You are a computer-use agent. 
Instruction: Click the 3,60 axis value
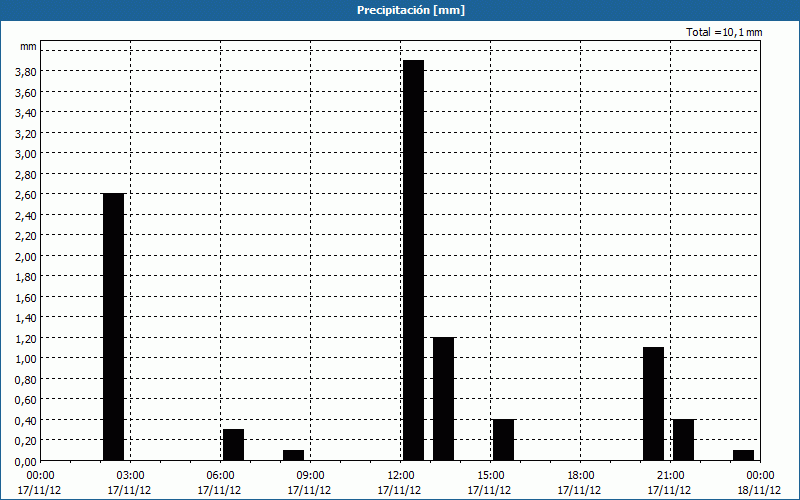[26, 93]
